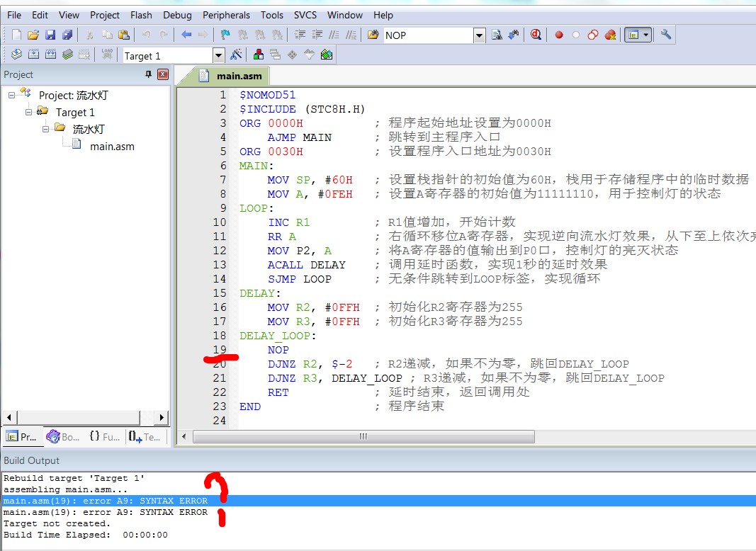Click the Manage Run-Time Environment diamond icon
The image size is (756, 551).
[x=292, y=55]
